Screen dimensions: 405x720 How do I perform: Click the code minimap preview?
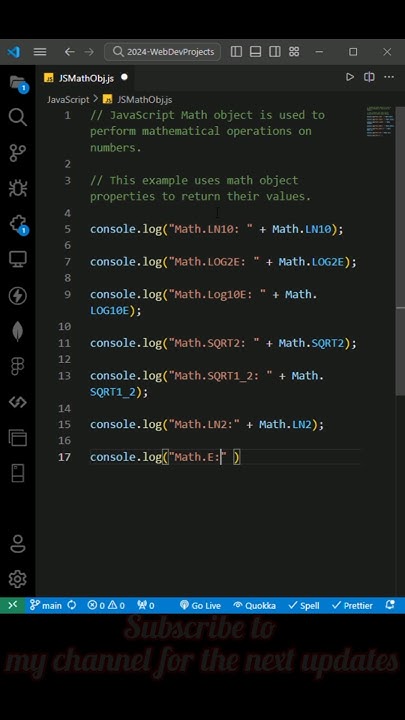379,122
